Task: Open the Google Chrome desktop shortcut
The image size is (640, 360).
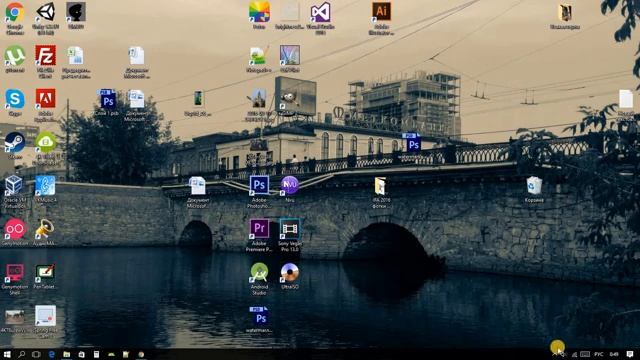Action: 15,12
